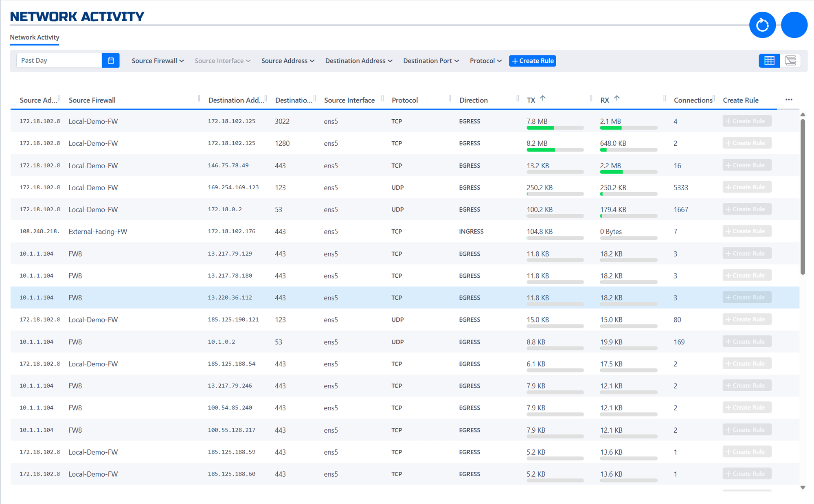
Task: Click connections value 1667
Action: tap(681, 210)
